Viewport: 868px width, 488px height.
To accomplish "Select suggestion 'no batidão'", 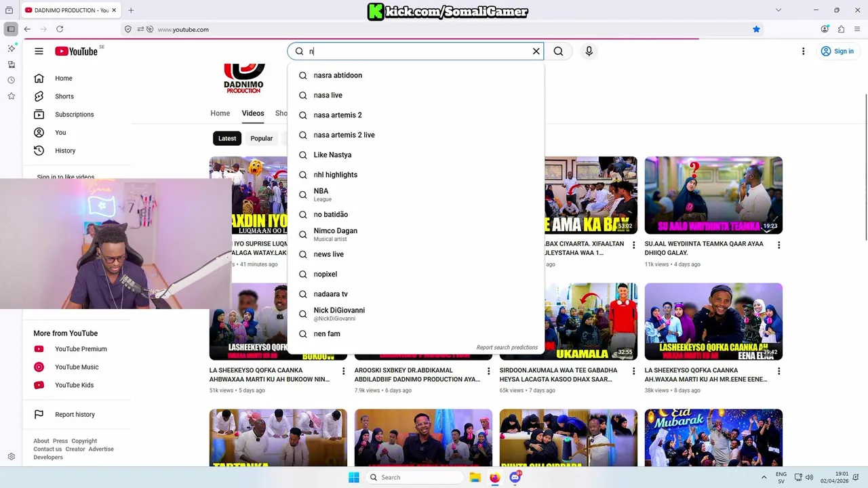I will 415,214.
